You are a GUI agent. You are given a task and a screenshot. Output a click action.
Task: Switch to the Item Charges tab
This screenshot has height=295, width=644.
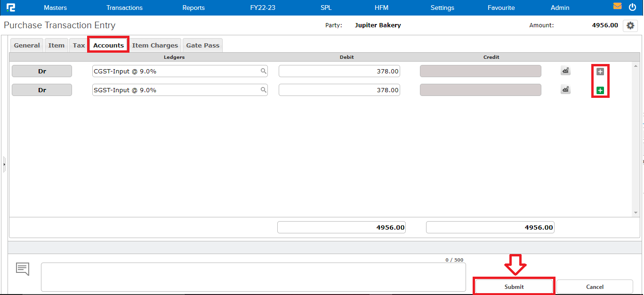point(155,45)
